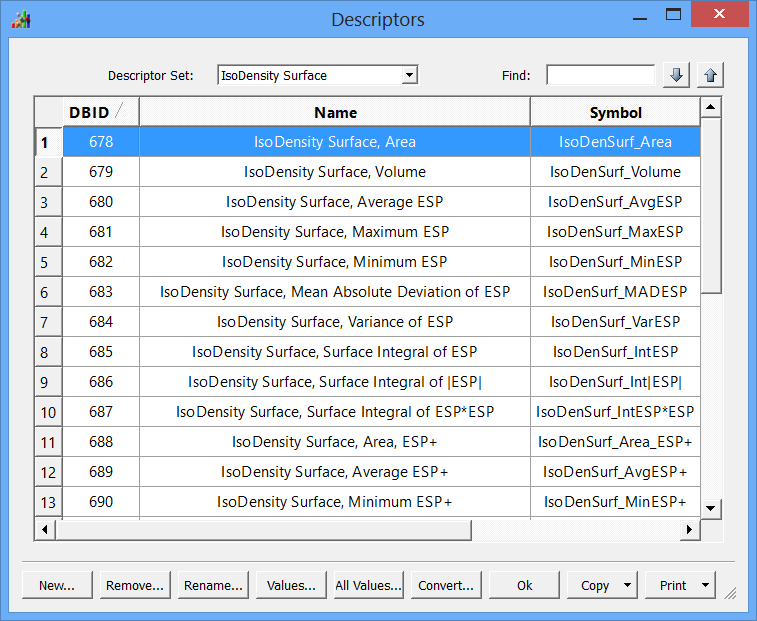Click the Symbol column header
The image size is (757, 621).
[616, 113]
